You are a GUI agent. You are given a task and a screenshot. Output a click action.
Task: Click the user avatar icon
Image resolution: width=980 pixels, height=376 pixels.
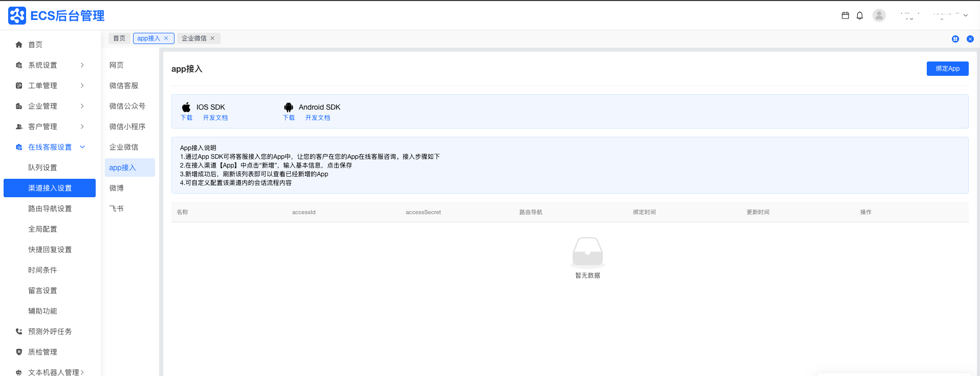tap(879, 15)
